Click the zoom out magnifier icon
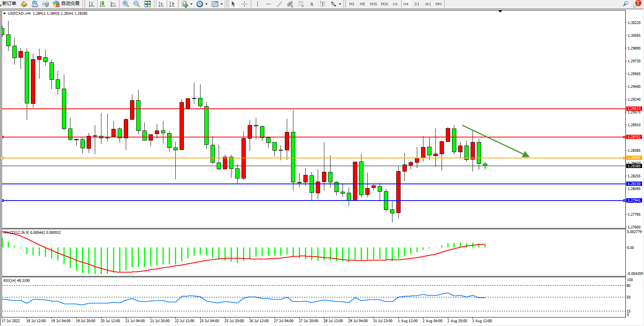The image size is (644, 326). click(x=136, y=4)
